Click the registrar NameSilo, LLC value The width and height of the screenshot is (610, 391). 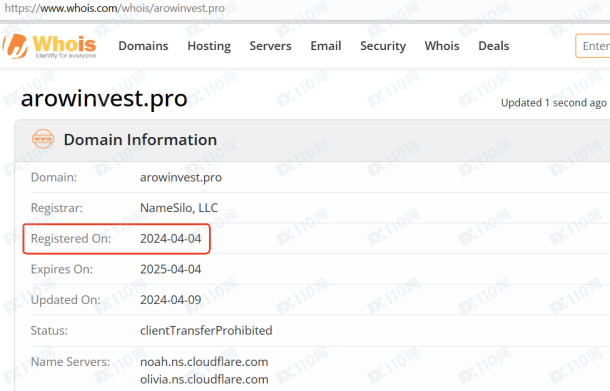[179, 208]
